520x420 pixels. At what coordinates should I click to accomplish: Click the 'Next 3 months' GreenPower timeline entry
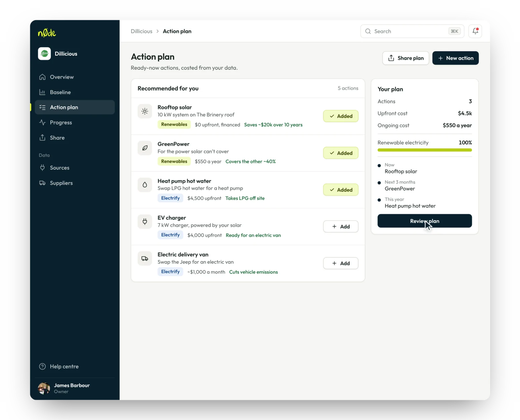click(400, 185)
